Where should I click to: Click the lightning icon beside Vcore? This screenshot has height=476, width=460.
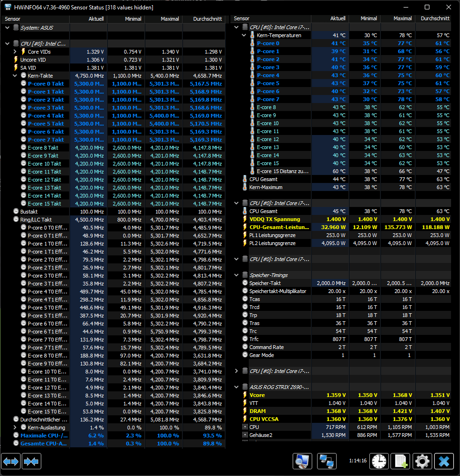coord(245,395)
